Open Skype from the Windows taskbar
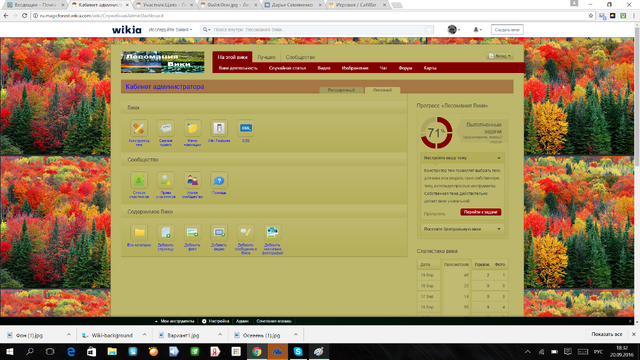640x360 pixels. [298, 351]
